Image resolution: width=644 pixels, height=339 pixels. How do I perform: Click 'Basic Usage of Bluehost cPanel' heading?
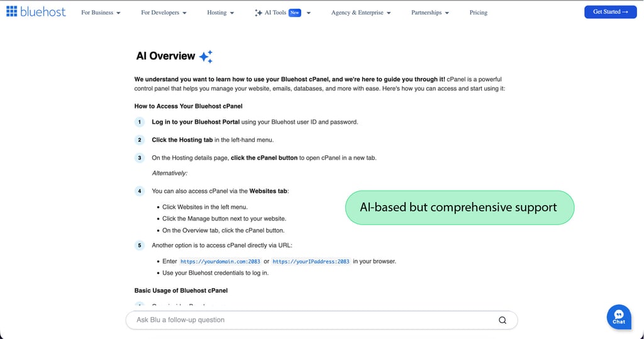(180, 291)
